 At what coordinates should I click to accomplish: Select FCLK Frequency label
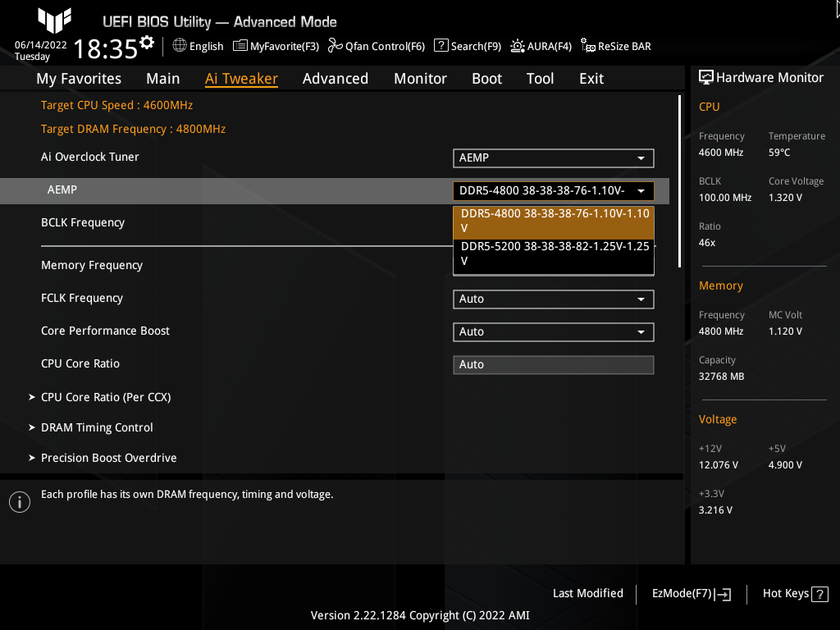(82, 299)
